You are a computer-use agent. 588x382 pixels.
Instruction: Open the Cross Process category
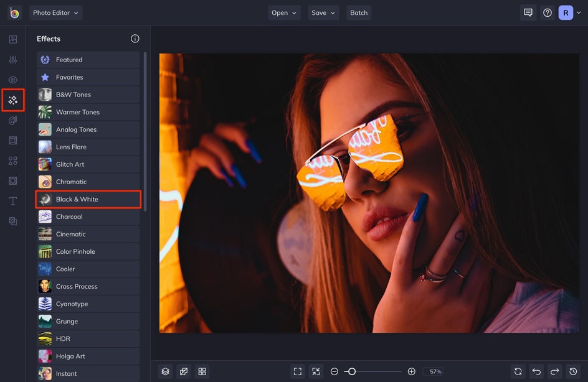coord(88,286)
